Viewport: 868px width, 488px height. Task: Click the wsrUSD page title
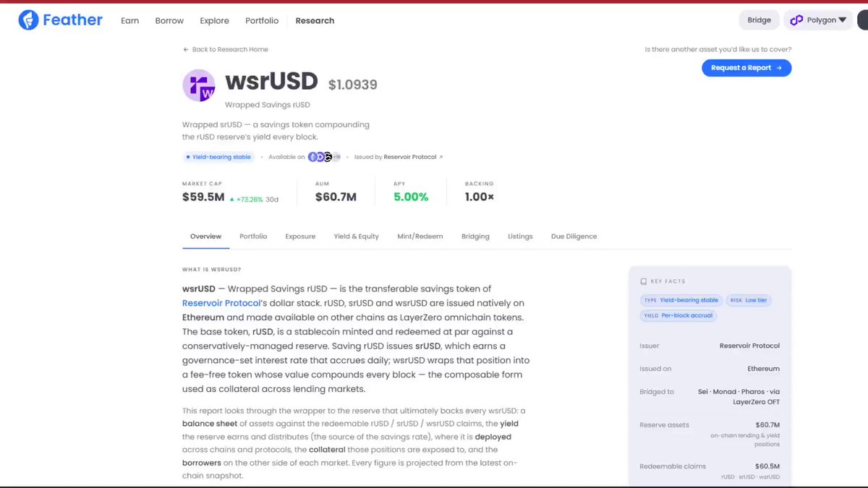pos(271,82)
